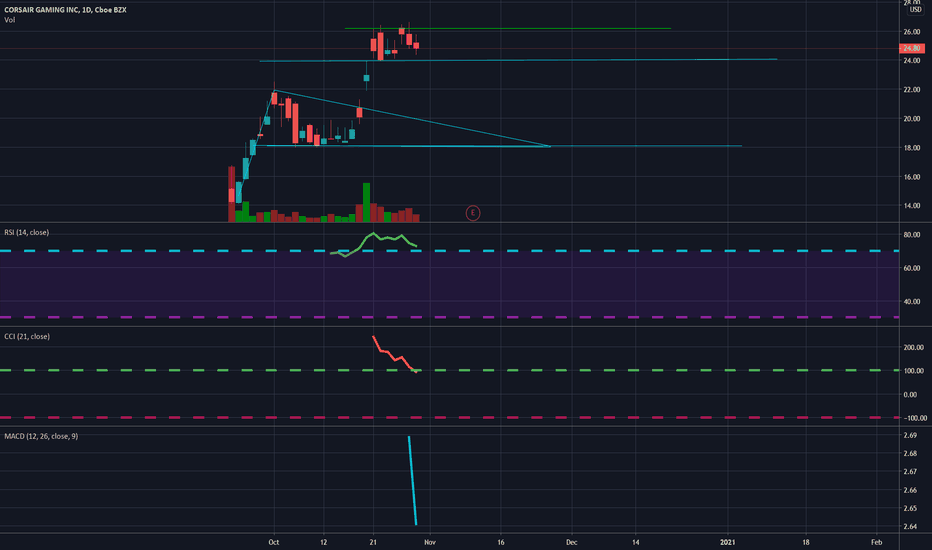The width and height of the screenshot is (932, 550).
Task: Click the 'Dec' date on time axis
Action: coord(571,542)
